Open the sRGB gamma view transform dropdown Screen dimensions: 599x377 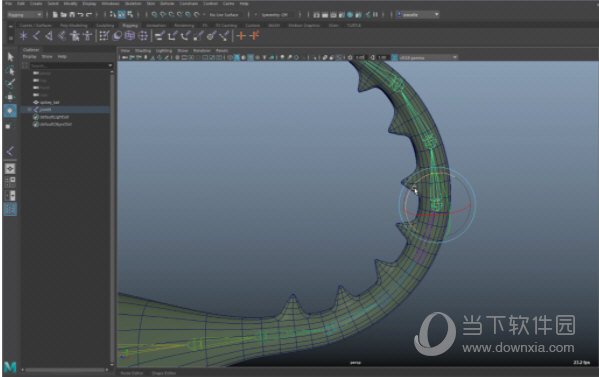click(x=428, y=58)
